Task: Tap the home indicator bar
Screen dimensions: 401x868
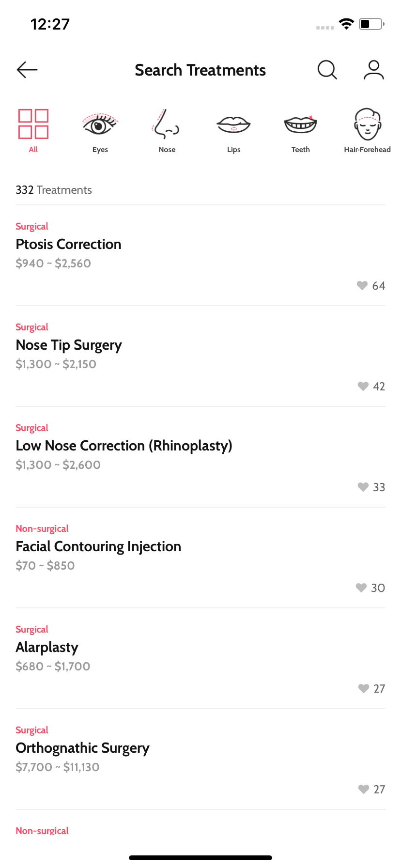Action: [x=200, y=858]
